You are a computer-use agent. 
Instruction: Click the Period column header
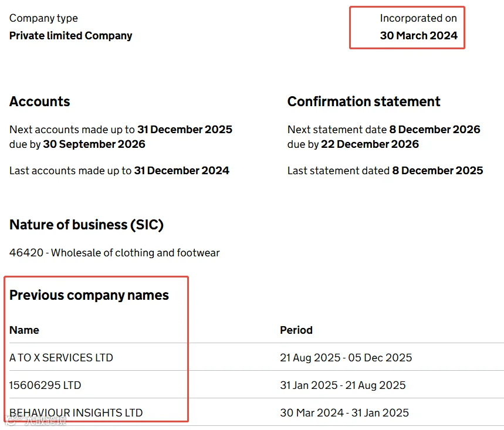(x=296, y=330)
